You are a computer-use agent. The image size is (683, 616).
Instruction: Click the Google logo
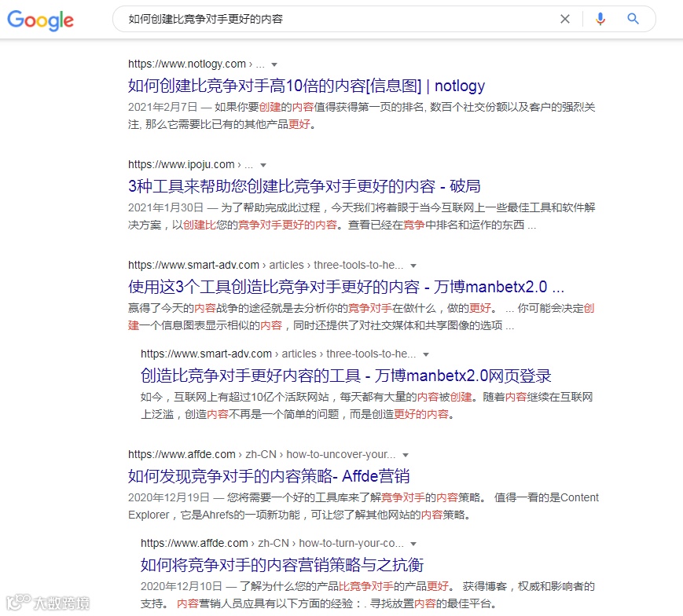(x=41, y=20)
